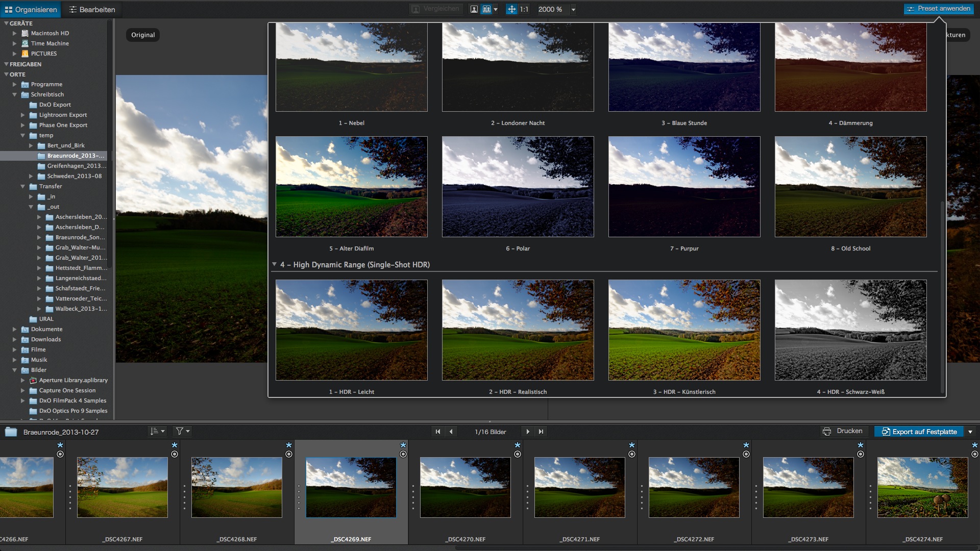
Task: Expand the Macintosh HD tree item
Action: pos(14,33)
